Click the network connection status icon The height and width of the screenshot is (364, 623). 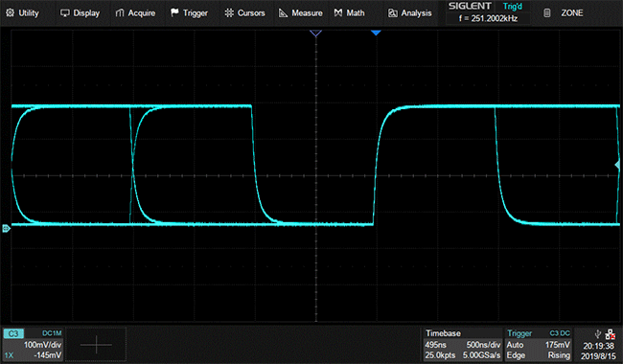point(611,334)
